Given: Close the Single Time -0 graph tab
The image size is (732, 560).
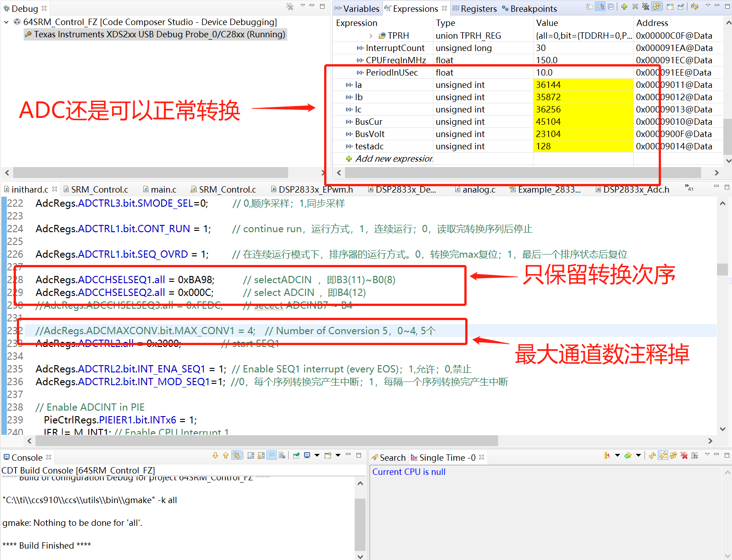Looking at the screenshot, I should (x=482, y=457).
